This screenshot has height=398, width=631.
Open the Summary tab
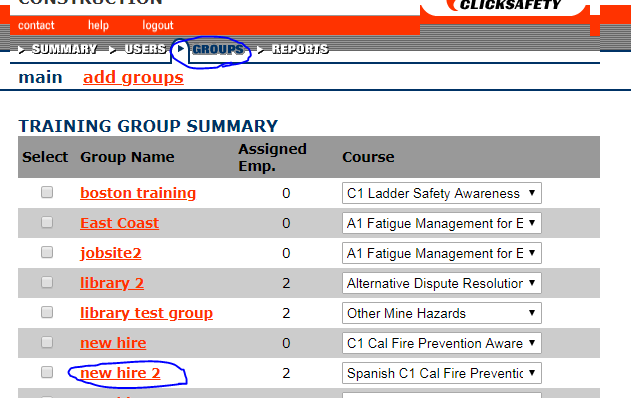(x=64, y=49)
